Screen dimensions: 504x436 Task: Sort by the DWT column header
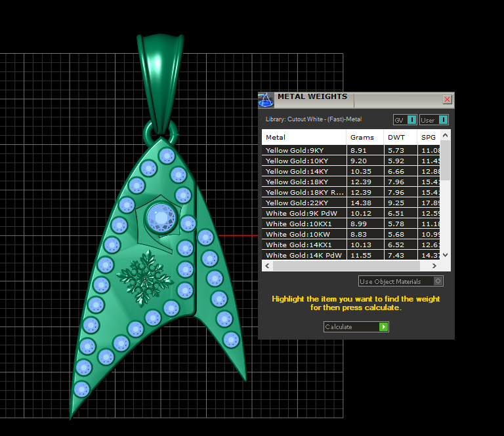coord(400,137)
